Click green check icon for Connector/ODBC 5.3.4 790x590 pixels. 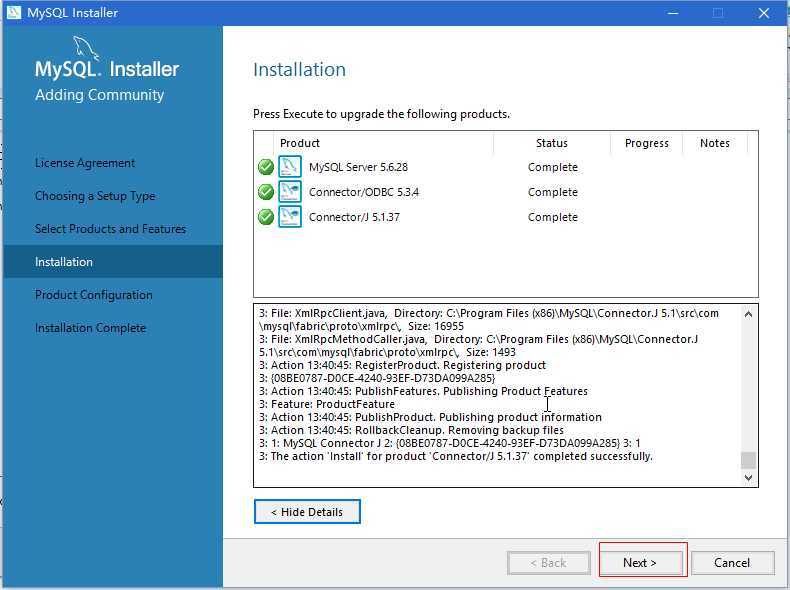click(x=266, y=192)
